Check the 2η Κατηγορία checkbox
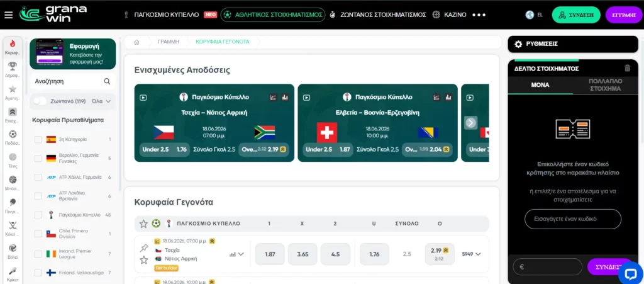 (38, 140)
